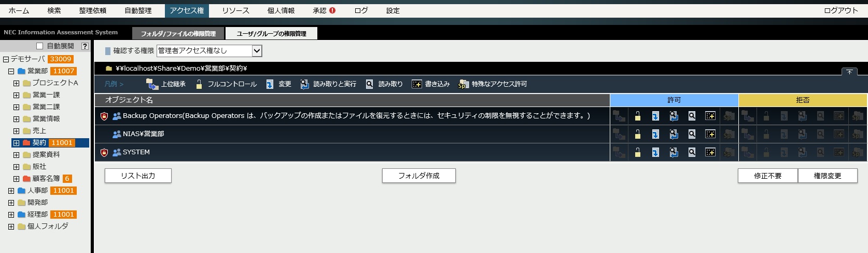868x253 pixels.
Task: Enable the 自動展開 checkbox
Action: tap(39, 46)
